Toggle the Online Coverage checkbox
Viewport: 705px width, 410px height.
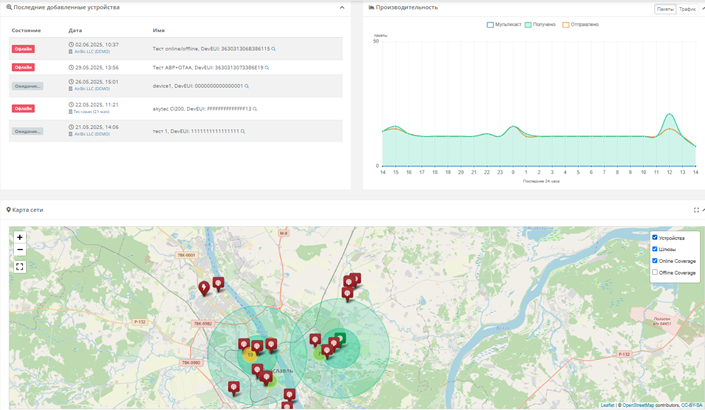pos(655,261)
